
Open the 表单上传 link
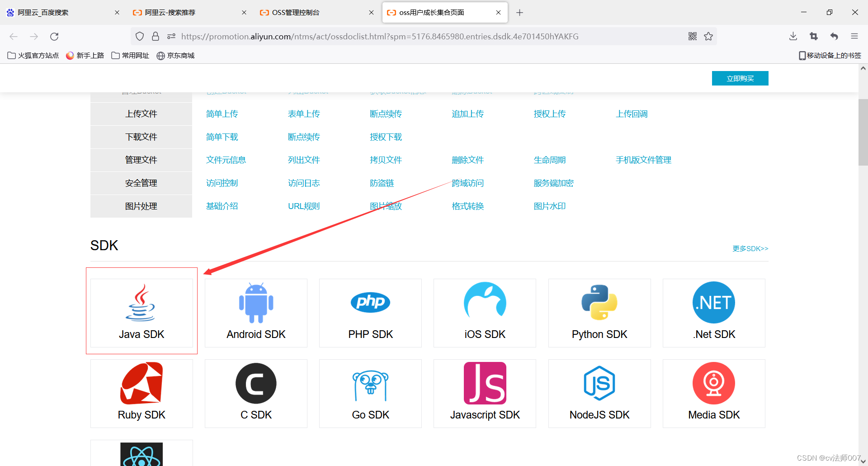pos(304,114)
